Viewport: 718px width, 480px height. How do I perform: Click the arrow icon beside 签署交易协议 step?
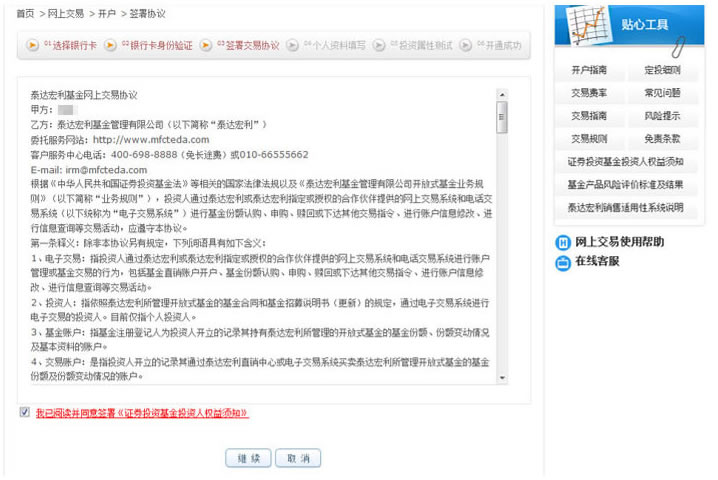[x=206, y=45]
